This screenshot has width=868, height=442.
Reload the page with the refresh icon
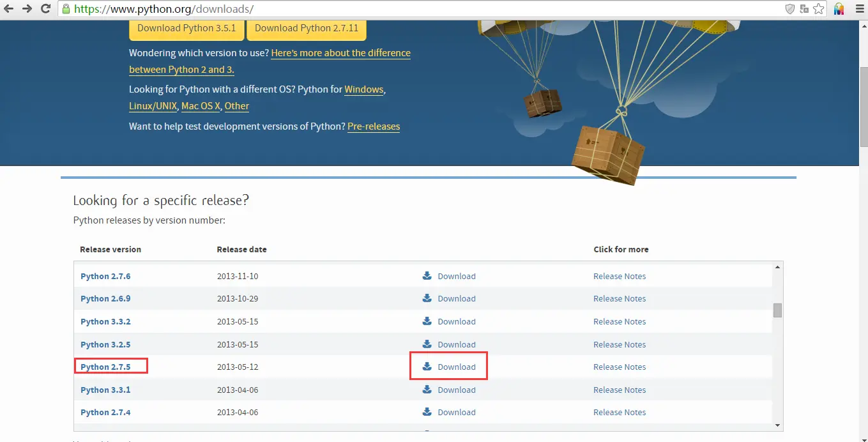coord(45,9)
